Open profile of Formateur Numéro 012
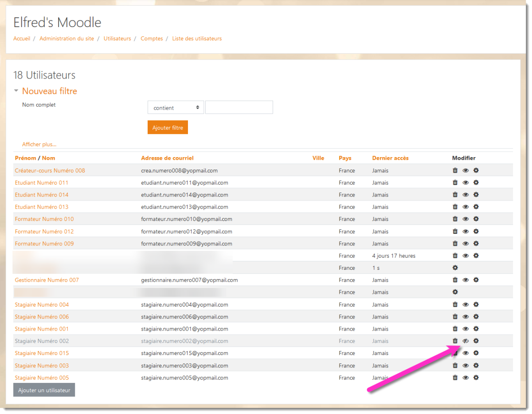532x414 pixels. click(44, 231)
